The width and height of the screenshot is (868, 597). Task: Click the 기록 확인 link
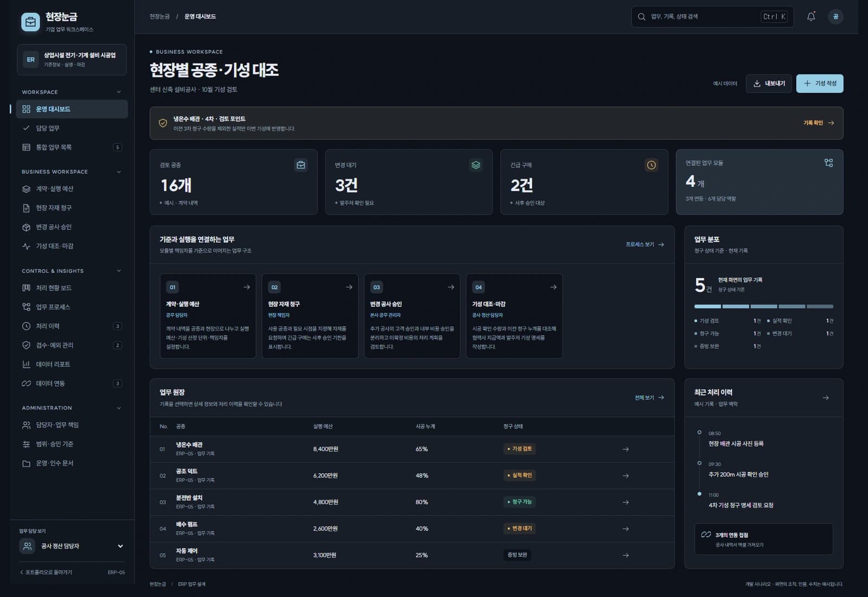(819, 123)
